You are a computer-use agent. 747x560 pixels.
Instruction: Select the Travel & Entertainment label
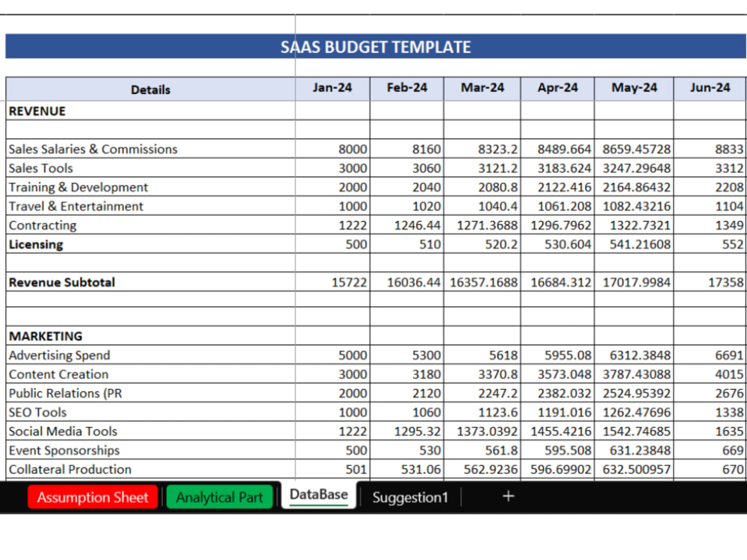pos(151,206)
